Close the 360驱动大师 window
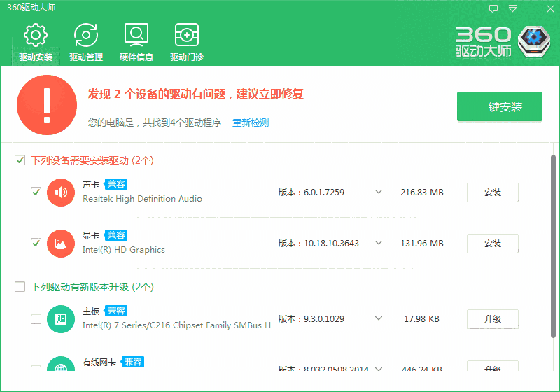 click(x=550, y=9)
